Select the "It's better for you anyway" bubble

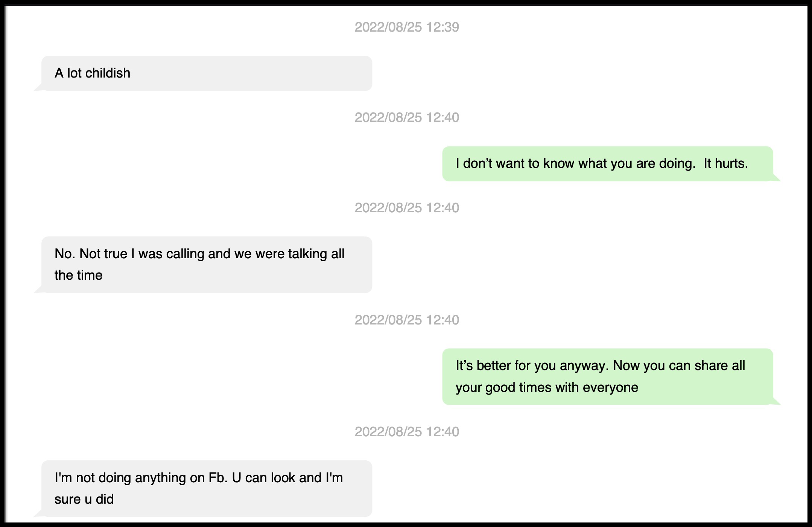click(607, 376)
